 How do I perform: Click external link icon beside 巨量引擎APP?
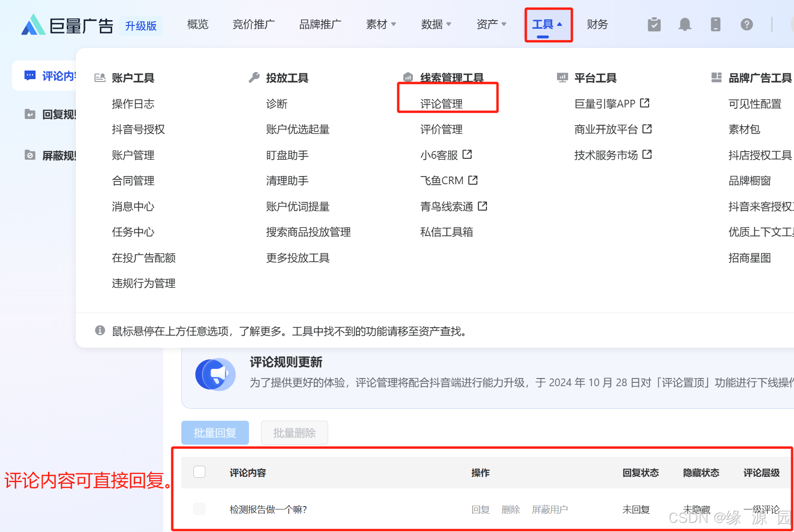click(x=645, y=103)
